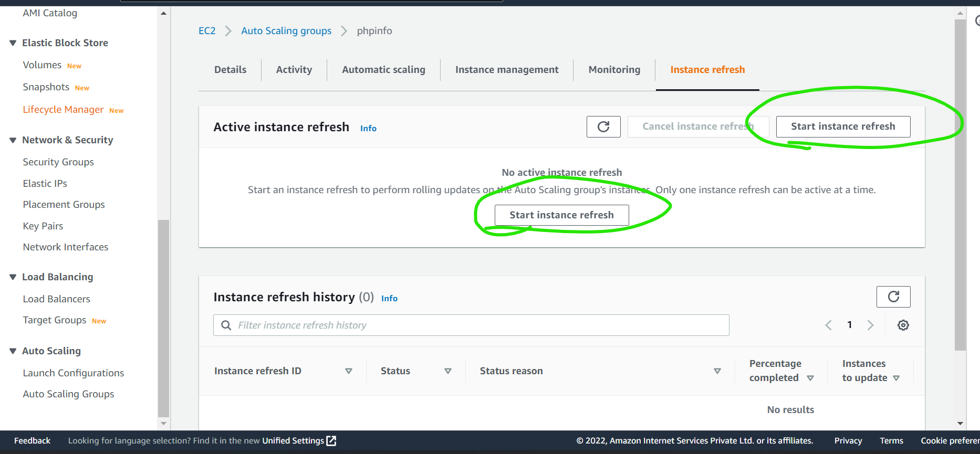This screenshot has width=980, height=454.
Task: Open Security Groups in the sidebar
Action: tap(58, 162)
